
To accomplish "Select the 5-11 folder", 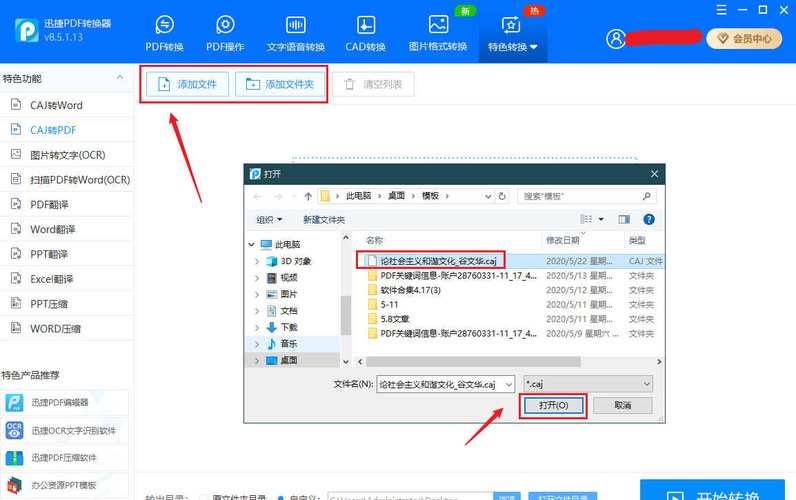I will tap(389, 305).
